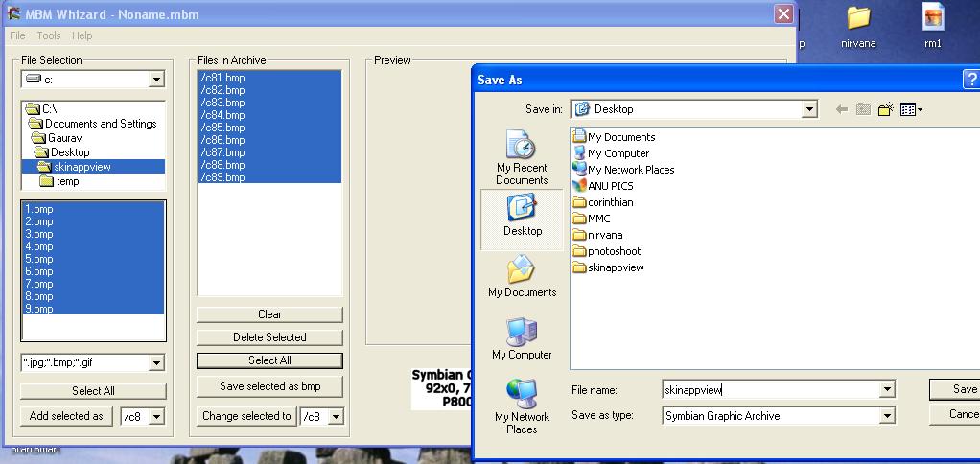Open the Help menu
Image resolution: width=980 pixels, height=464 pixels.
click(82, 35)
